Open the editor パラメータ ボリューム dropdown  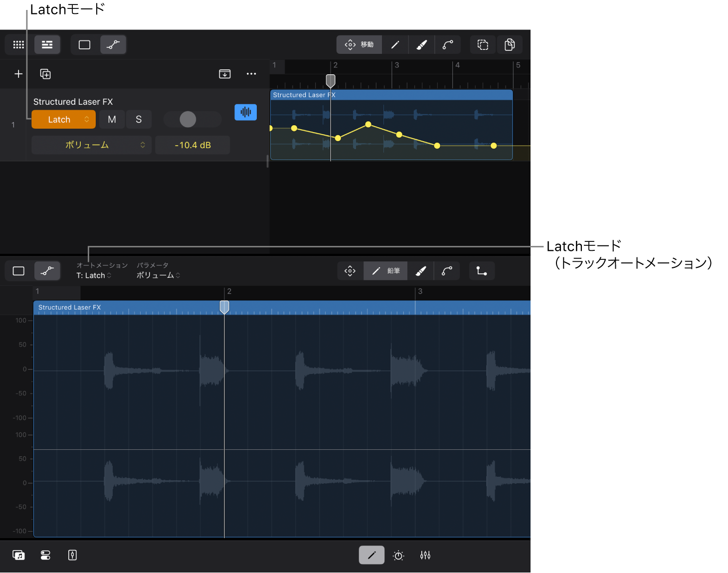tap(158, 275)
